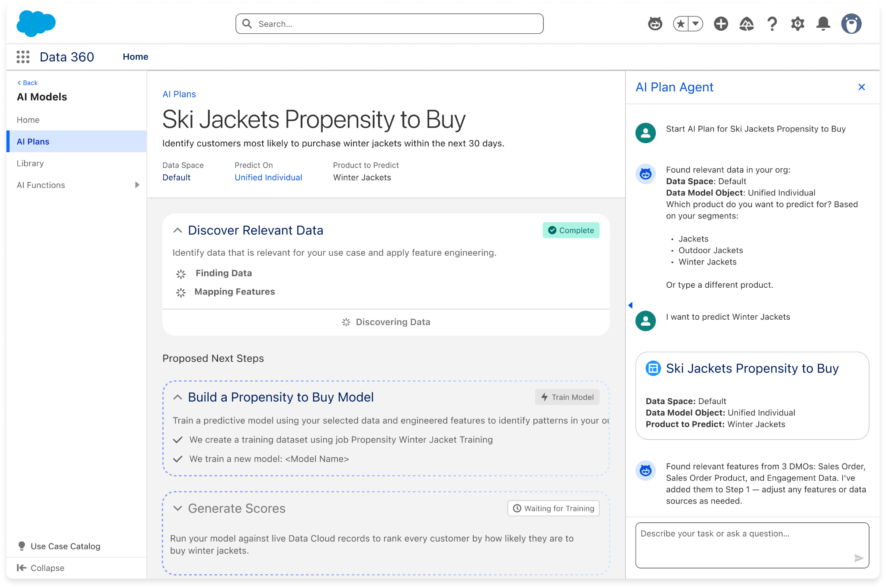Click the Mapping Features step label

point(234,292)
